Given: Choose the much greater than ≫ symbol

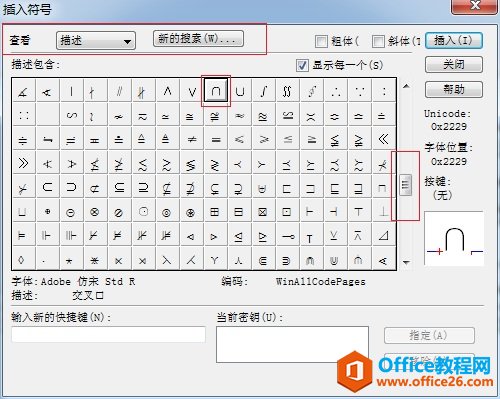Looking at the screenshot, I should (x=23, y=163).
